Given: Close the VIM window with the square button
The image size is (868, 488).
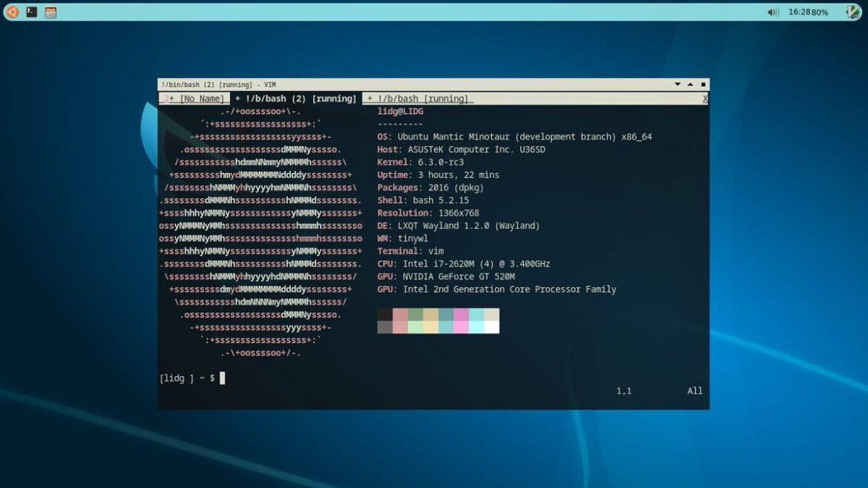Looking at the screenshot, I should [703, 85].
